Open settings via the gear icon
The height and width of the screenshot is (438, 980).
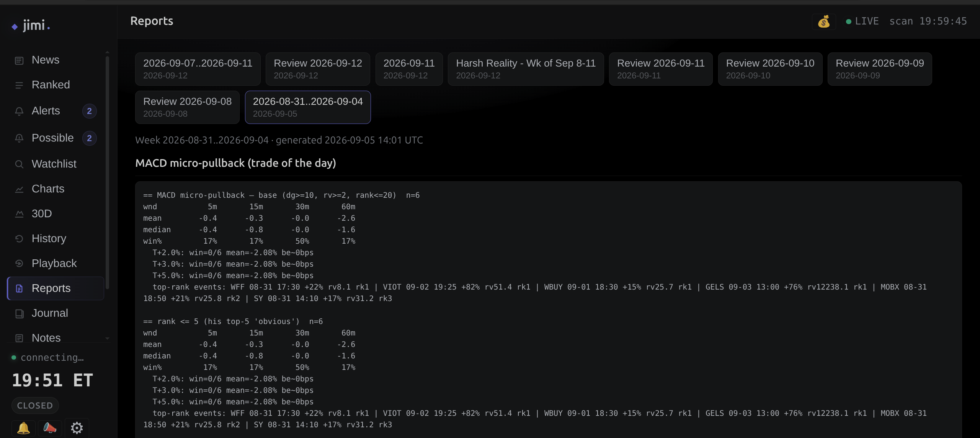[x=77, y=428]
